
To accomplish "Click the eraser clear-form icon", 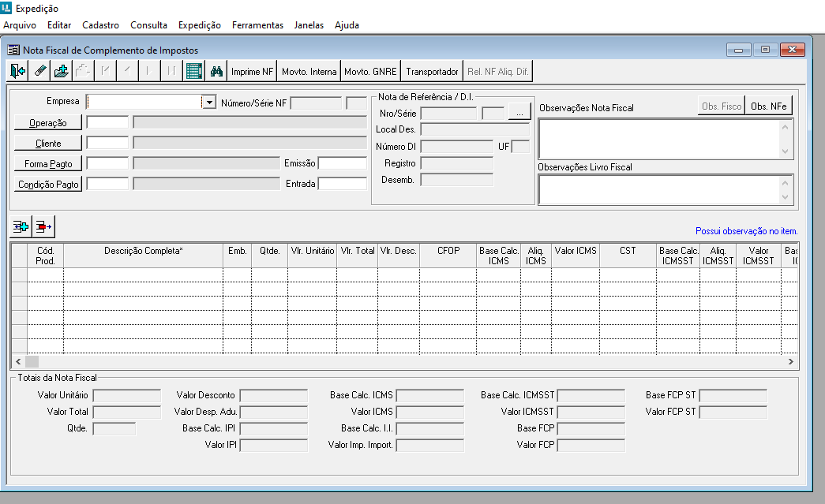I will pyautogui.click(x=39, y=71).
